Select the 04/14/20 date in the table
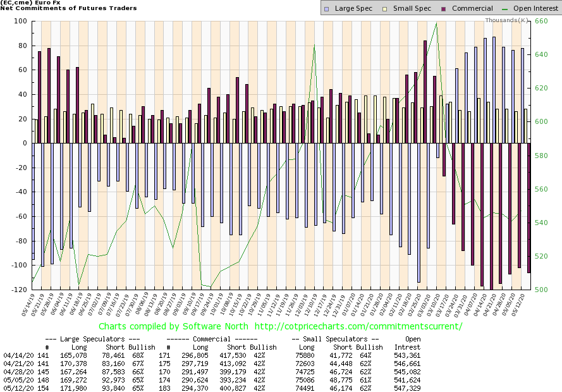The width and height of the screenshot is (562, 392). 16,356
